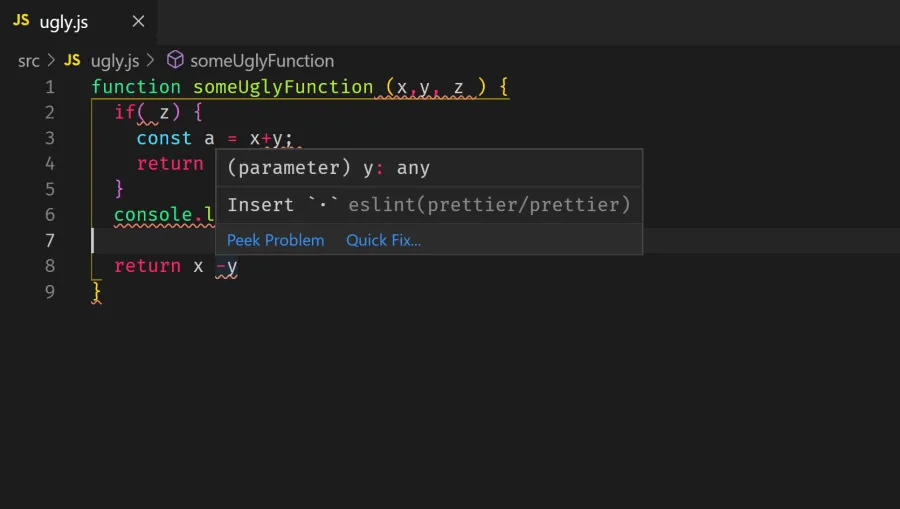Click the return keyword on line 8
Image resolution: width=900 pixels, height=509 pixels.
[x=147, y=266]
